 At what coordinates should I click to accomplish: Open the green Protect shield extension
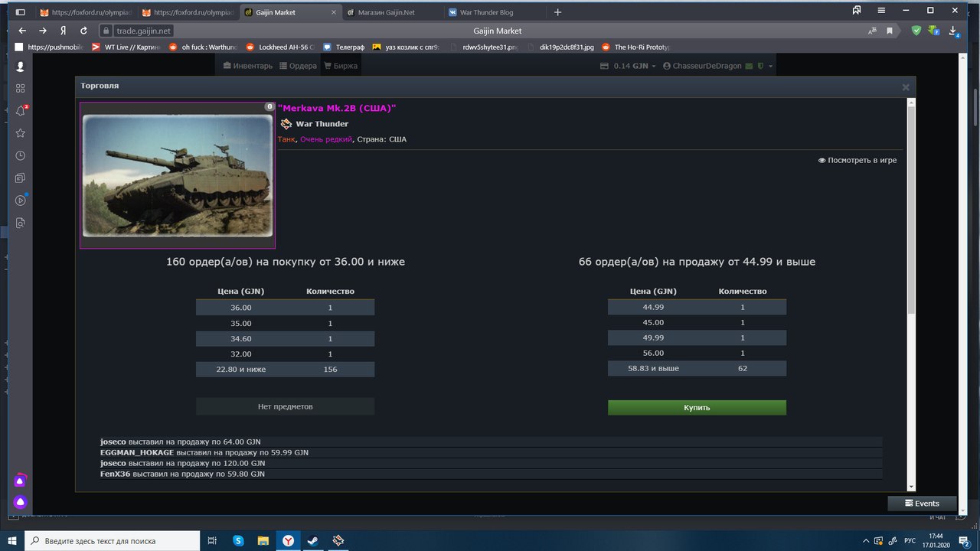pos(916,31)
